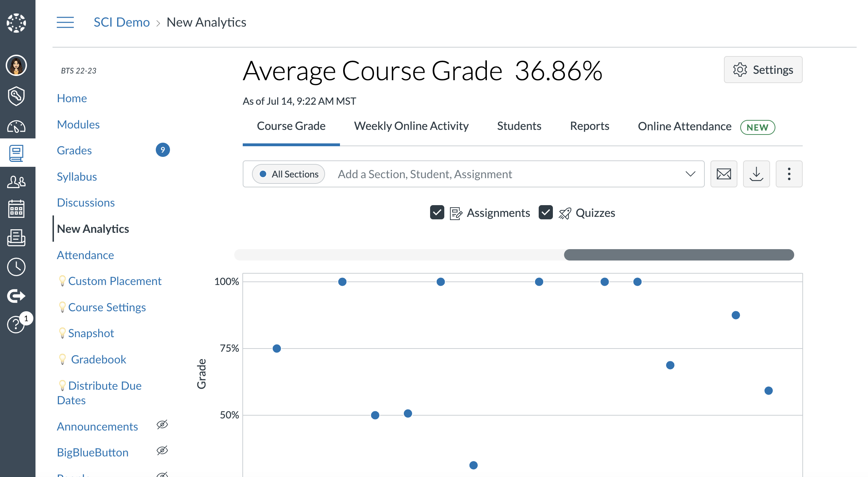Open the Courses book icon
The height and width of the screenshot is (477, 868).
click(16, 153)
